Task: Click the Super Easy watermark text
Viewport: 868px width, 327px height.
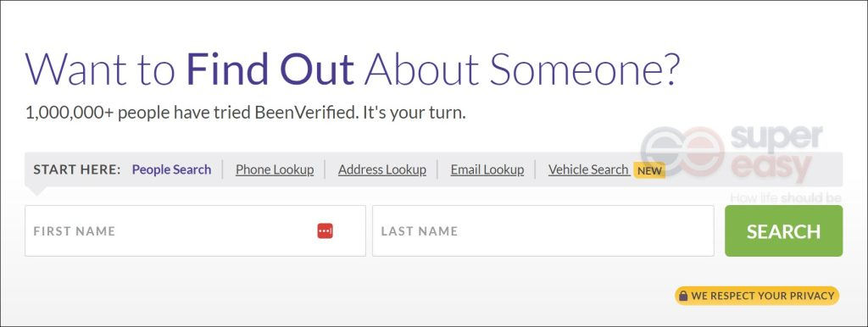Action: click(x=775, y=154)
